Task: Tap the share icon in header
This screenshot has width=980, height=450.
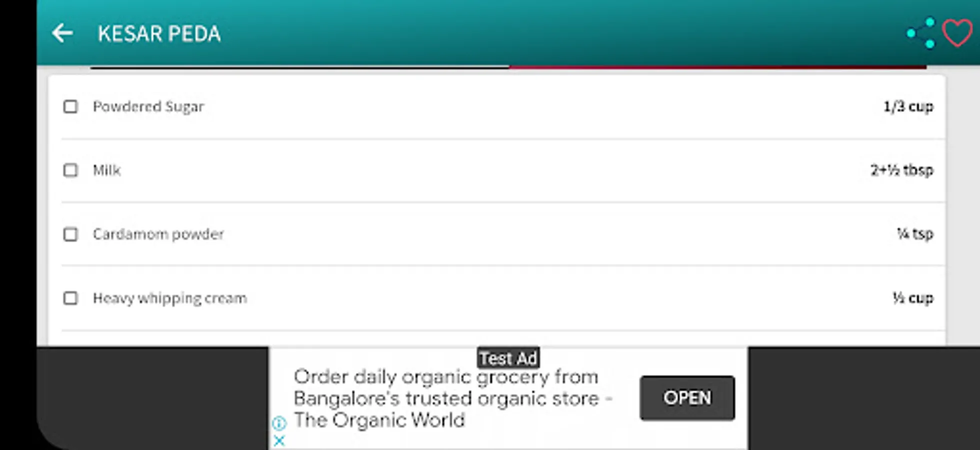Action: tap(921, 33)
